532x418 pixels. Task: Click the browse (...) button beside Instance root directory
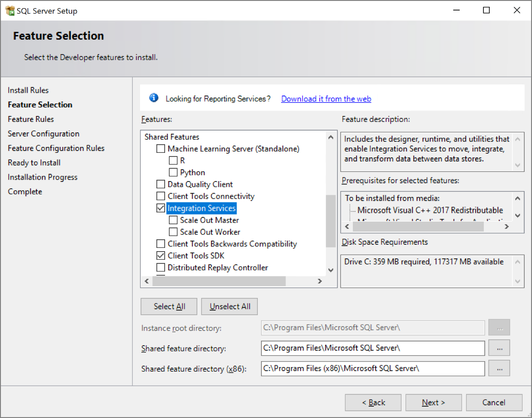[499, 327]
